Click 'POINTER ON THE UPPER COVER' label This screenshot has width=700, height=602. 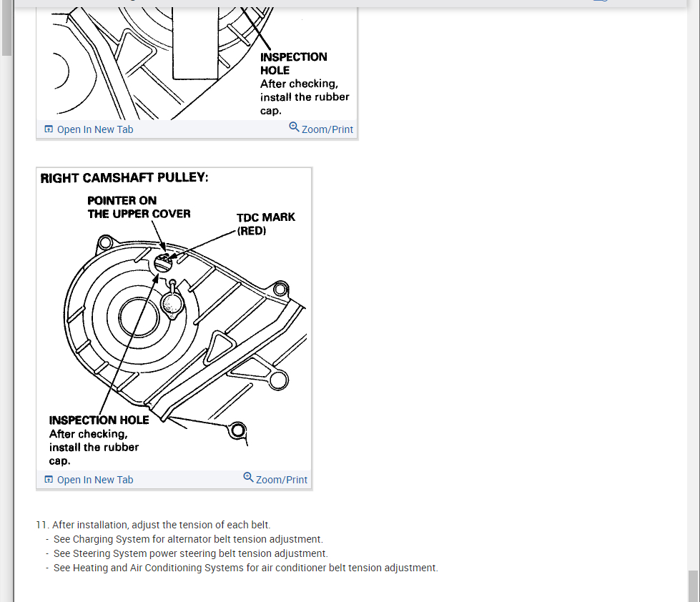[x=139, y=207]
